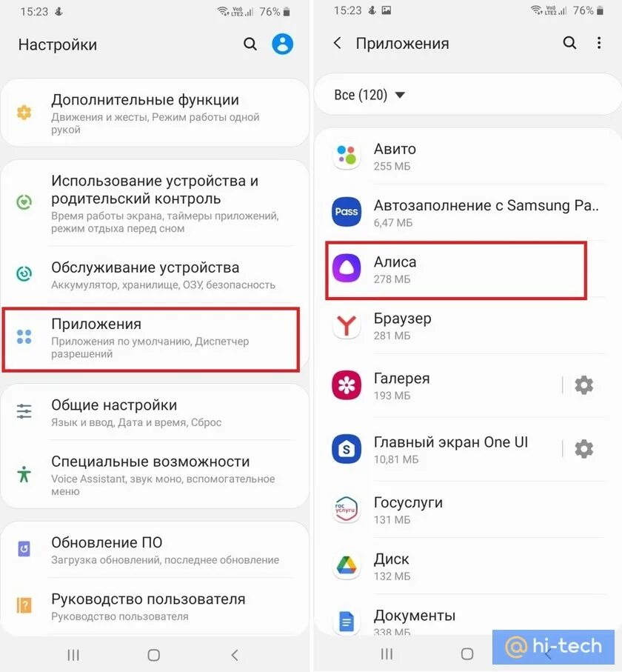Tap the home button on the left navigation bar
This screenshot has width=622, height=672.
click(154, 655)
